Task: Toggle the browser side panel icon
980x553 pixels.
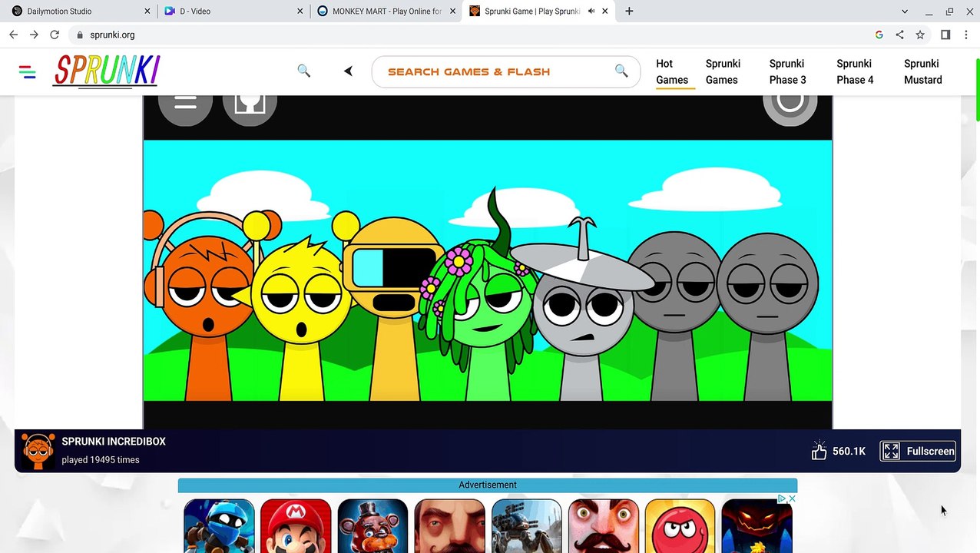Action: pyautogui.click(x=945, y=35)
